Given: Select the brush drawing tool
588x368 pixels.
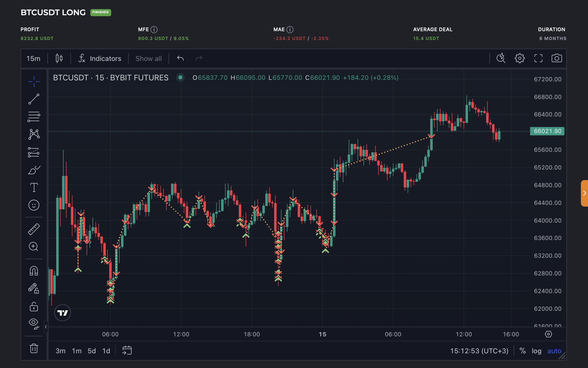Looking at the screenshot, I should 34,170.
